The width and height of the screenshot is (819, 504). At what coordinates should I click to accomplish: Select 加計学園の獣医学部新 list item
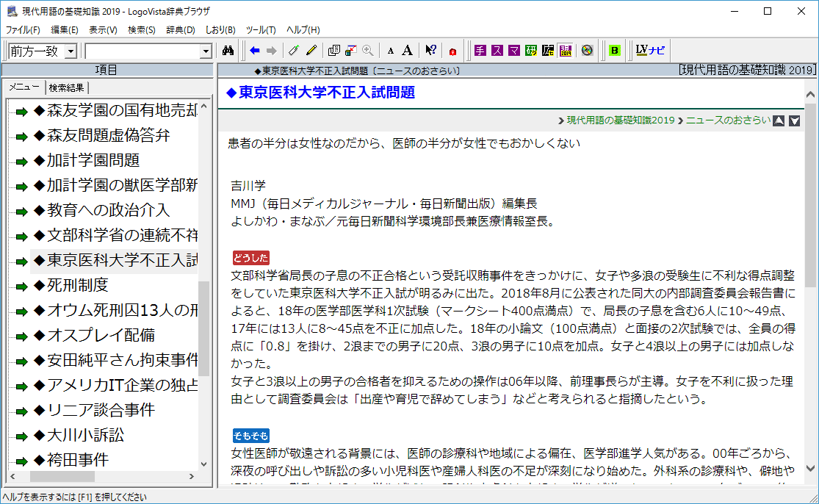point(115,185)
